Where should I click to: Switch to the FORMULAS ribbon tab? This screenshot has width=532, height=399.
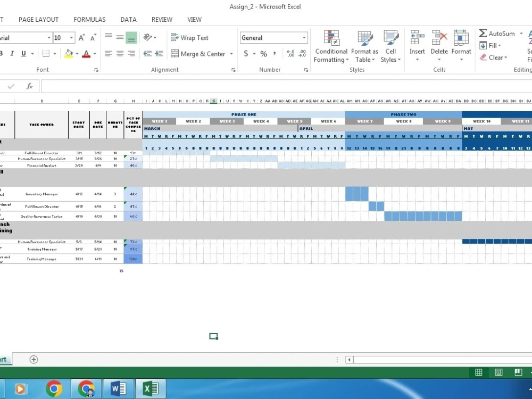pos(89,19)
